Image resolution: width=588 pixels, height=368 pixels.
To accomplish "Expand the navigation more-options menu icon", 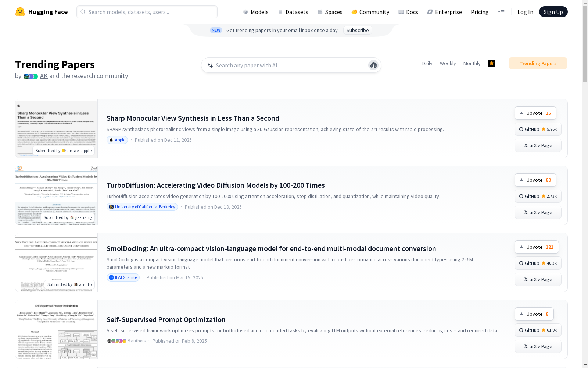I will 501,12.
